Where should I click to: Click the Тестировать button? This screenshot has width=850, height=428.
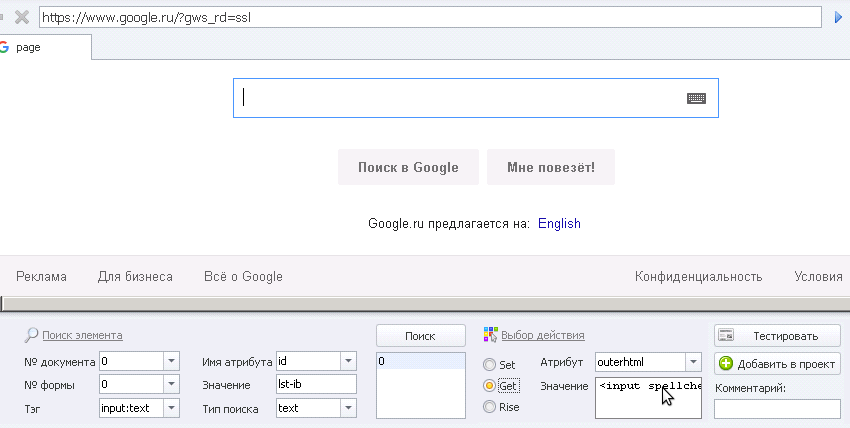777,336
